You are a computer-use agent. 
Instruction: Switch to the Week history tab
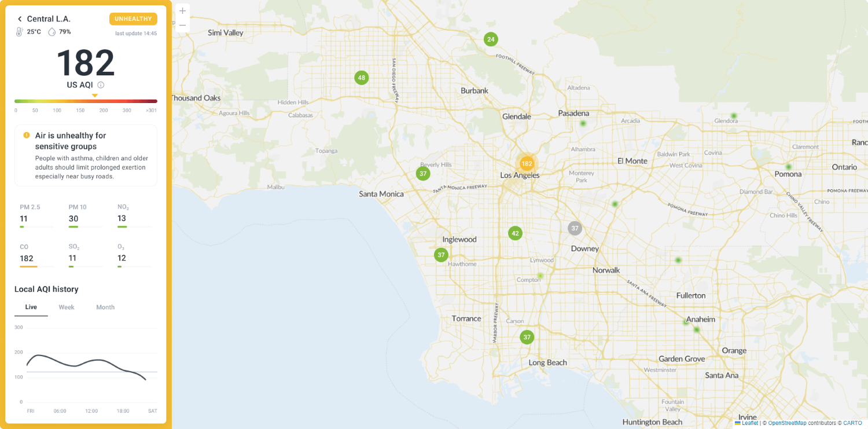[x=67, y=307]
